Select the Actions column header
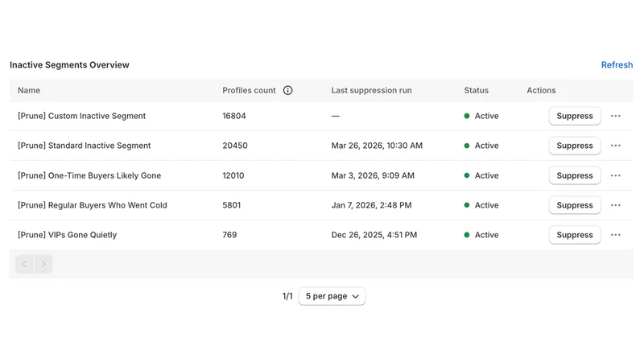The height and width of the screenshot is (362, 644). tap(541, 90)
